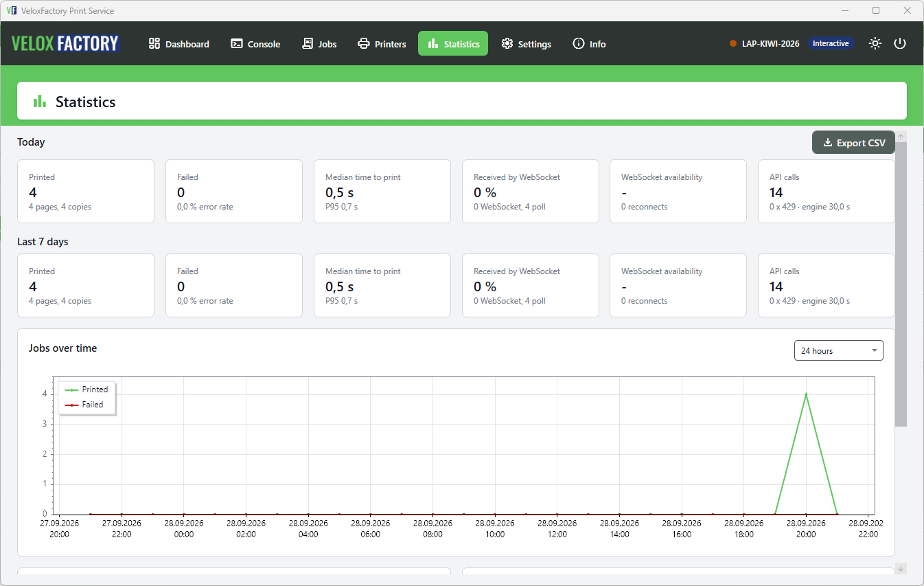The width and height of the screenshot is (924, 586).
Task: Open the 24 hours time range dropdown
Action: 838,350
